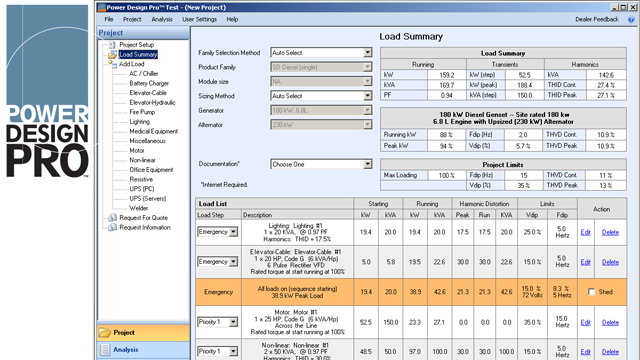
Task: Select Fire Pump in the Add Load tree
Action: coord(142,112)
